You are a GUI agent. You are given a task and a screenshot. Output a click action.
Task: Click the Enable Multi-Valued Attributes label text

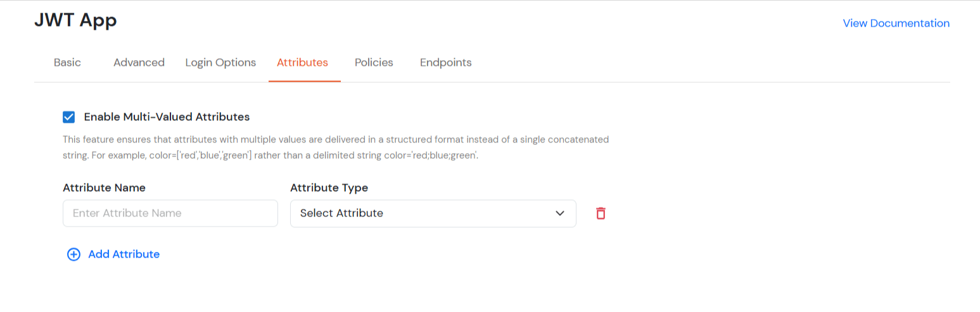(167, 117)
